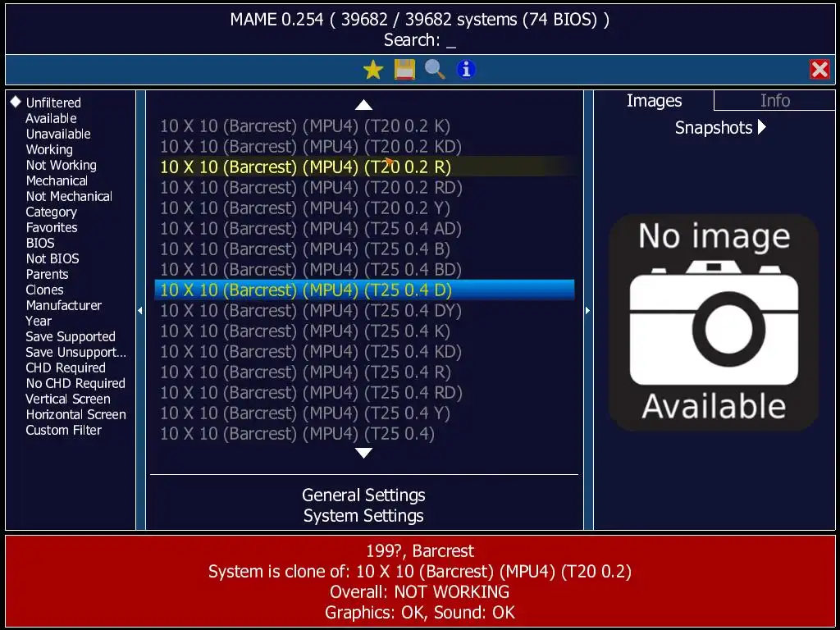Pick the Save Unsupport... filter
840x630 pixels.
coord(76,352)
